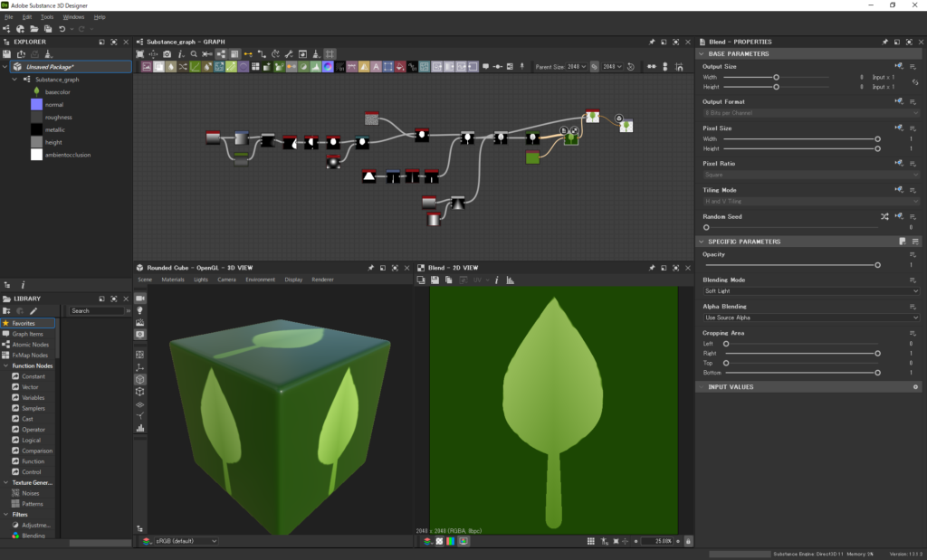Image resolution: width=927 pixels, height=560 pixels.
Task: Click the info icon in graph toolbar
Action: (180, 54)
